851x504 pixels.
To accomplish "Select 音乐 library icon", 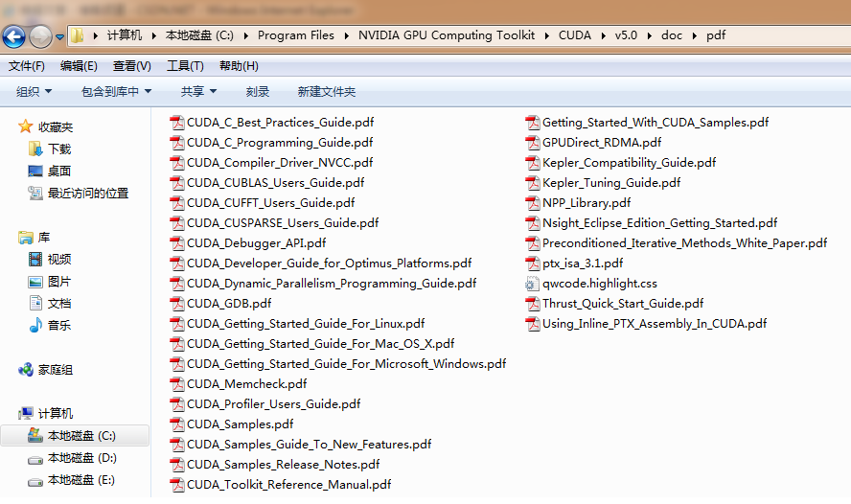I will point(35,325).
